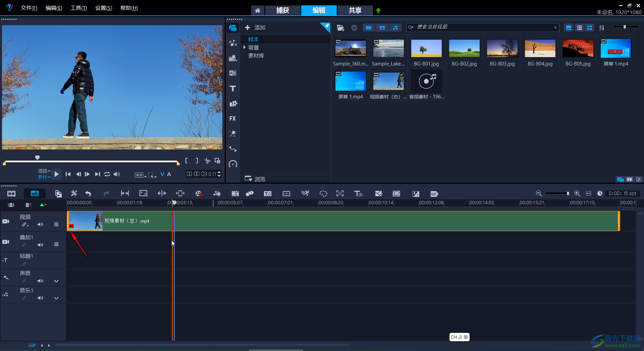This screenshot has height=351, width=644.
Task: Open the Title (T) library panel
Action: pyautogui.click(x=233, y=89)
